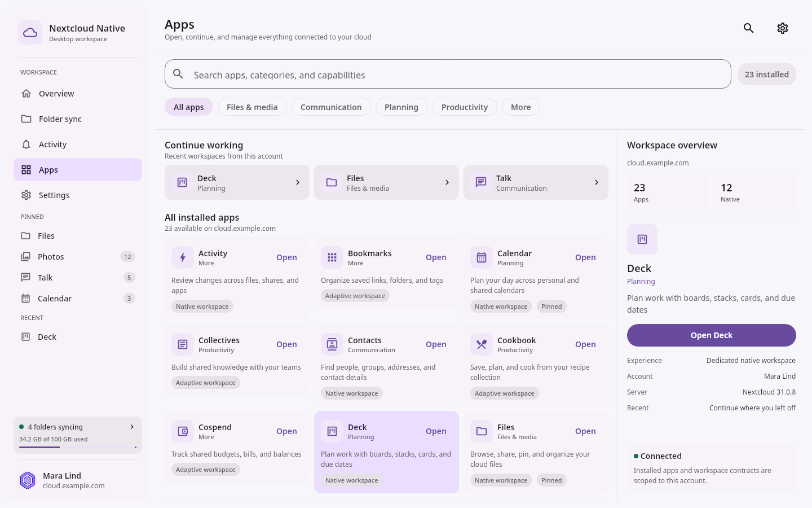Click the Photos badge showing 12

pos(127,257)
